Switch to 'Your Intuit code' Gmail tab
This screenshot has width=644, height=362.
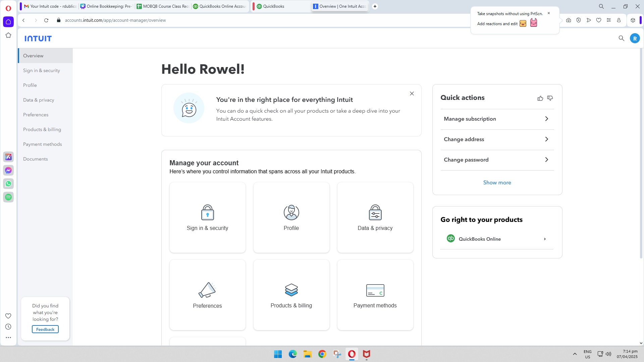tap(50, 6)
